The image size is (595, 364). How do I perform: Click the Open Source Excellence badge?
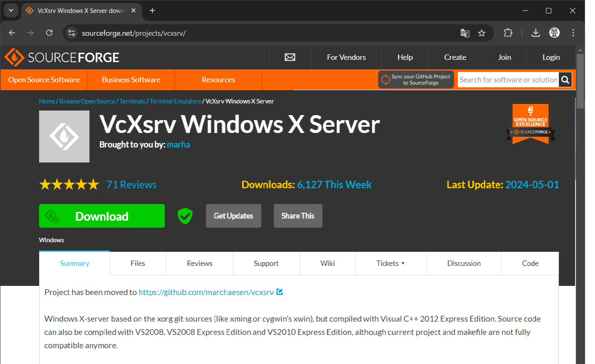coord(531,124)
